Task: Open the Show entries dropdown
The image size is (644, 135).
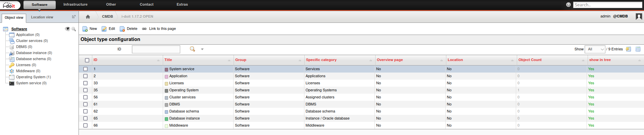Action: click(595, 49)
